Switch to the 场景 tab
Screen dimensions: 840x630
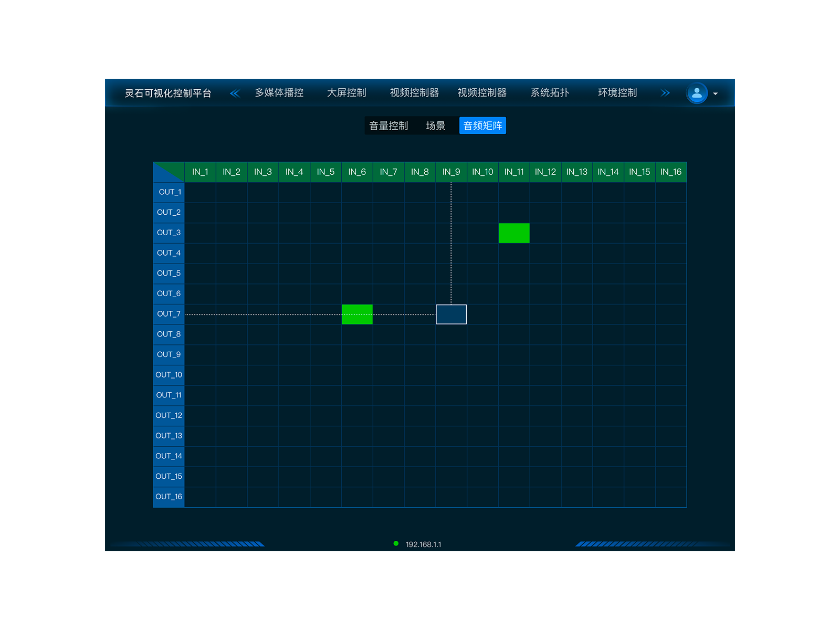point(436,125)
